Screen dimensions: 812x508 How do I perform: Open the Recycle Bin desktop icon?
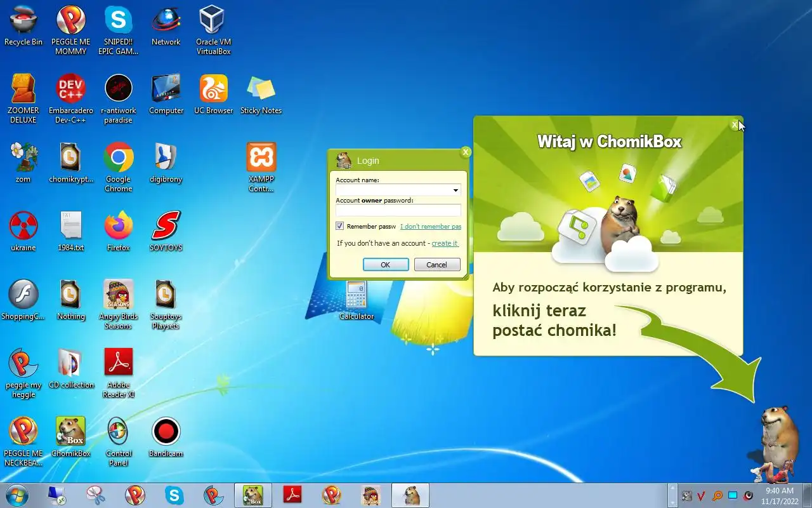click(x=23, y=26)
